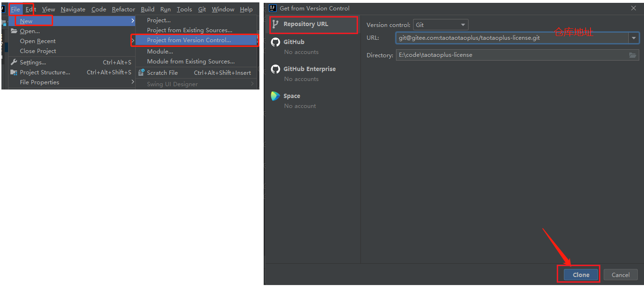Open the Git menu
Viewport: 644px width, 286px height.
point(202,9)
